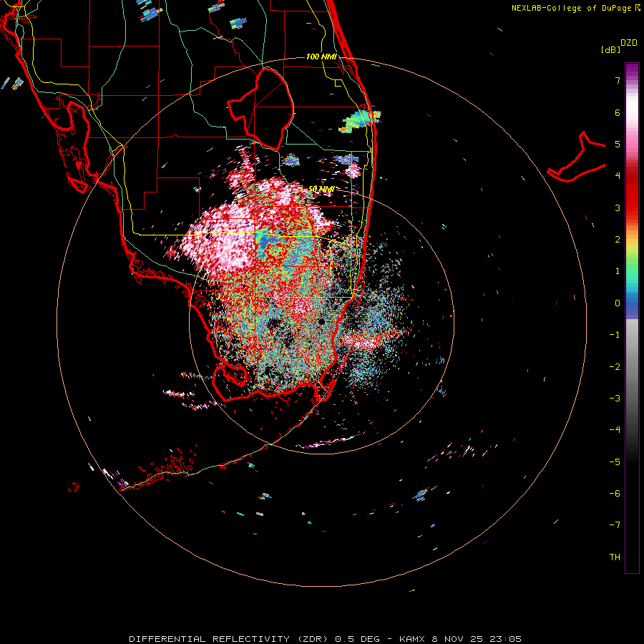Click the black radar site dot at ring center
The image size is (644, 644).
coord(321,321)
